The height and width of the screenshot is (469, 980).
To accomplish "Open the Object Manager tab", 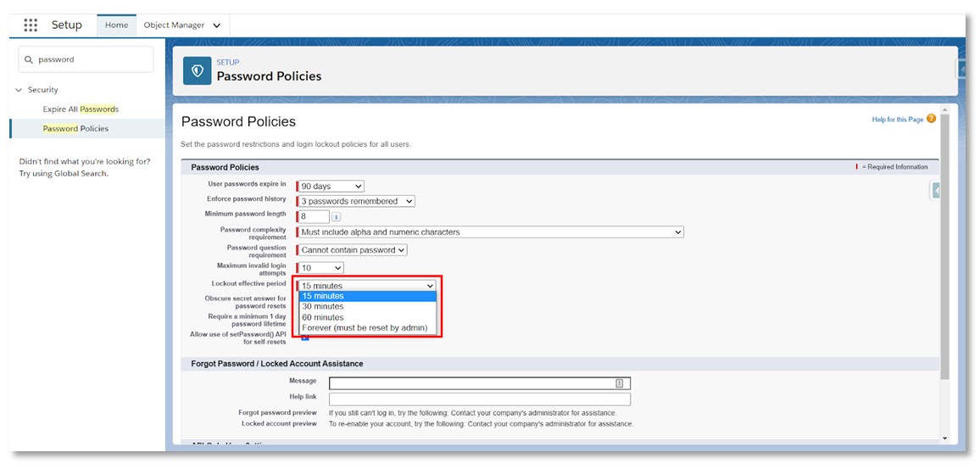I will [x=174, y=25].
